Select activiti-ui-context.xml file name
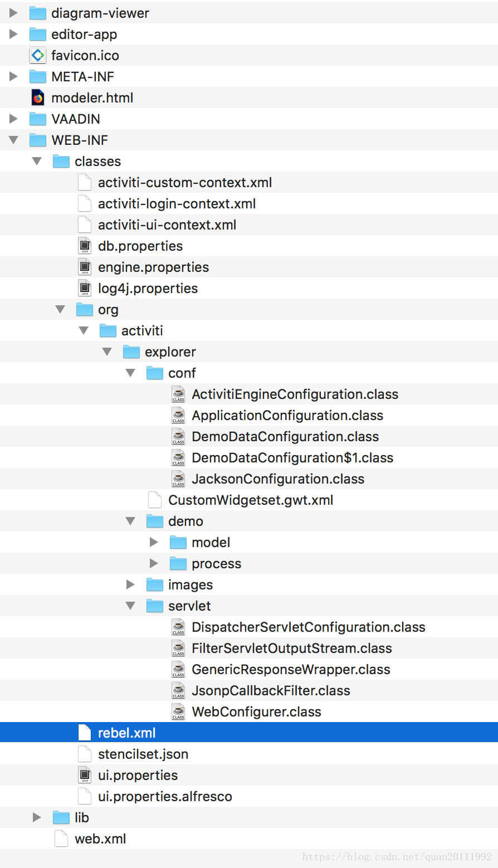The height and width of the screenshot is (868, 498). [167, 225]
